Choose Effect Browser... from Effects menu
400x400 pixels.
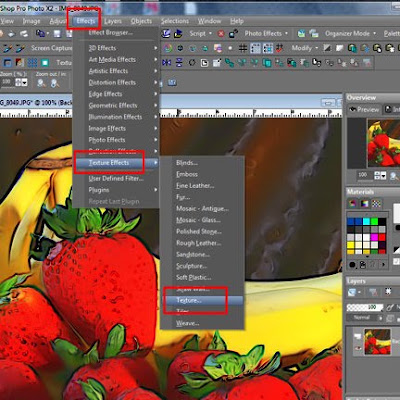(111, 33)
